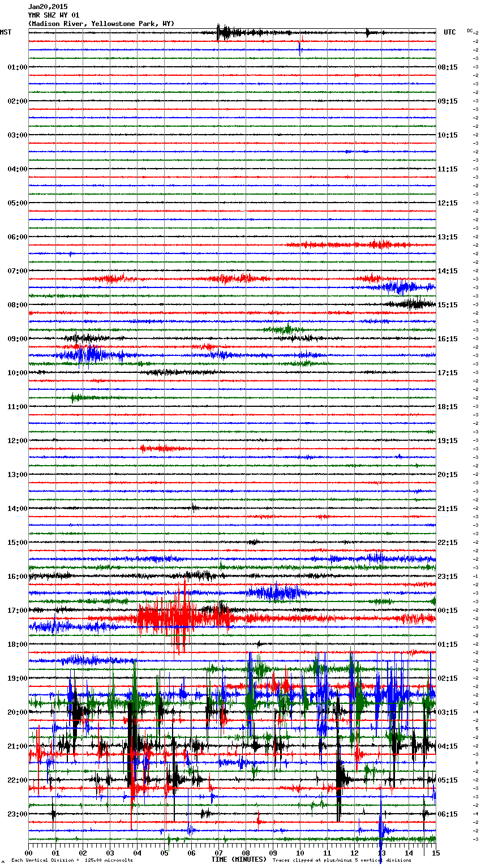
Task: Click the 21:15 UTC time label
Action: [x=448, y=509]
